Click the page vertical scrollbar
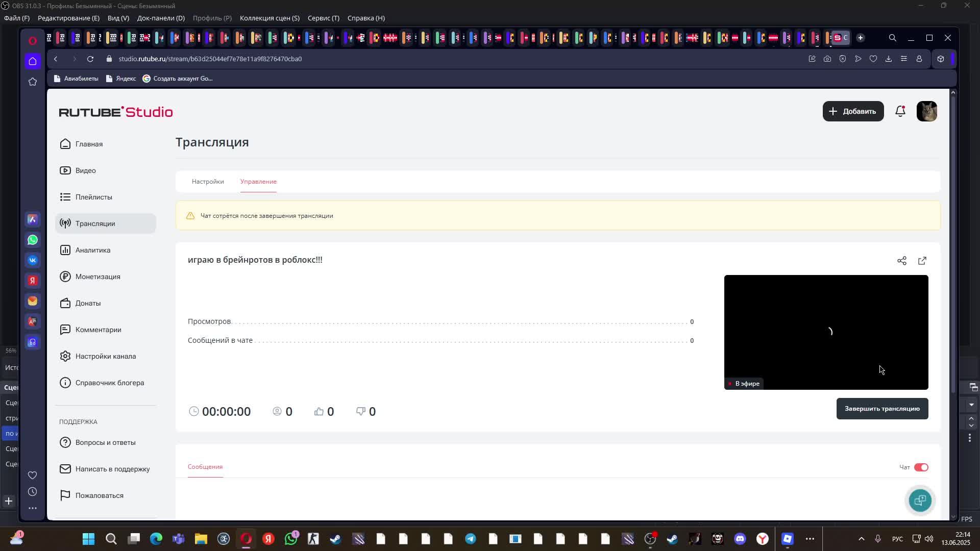980x551 pixels. click(953, 245)
